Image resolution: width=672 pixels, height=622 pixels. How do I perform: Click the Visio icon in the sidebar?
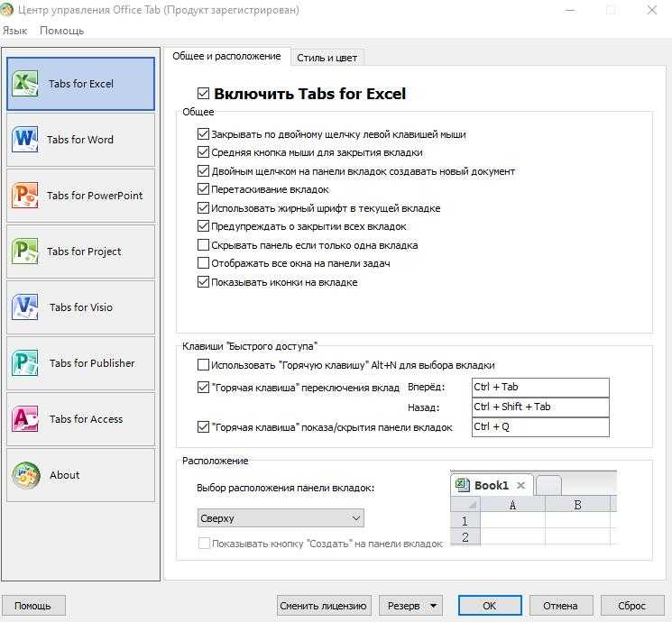coord(25,307)
